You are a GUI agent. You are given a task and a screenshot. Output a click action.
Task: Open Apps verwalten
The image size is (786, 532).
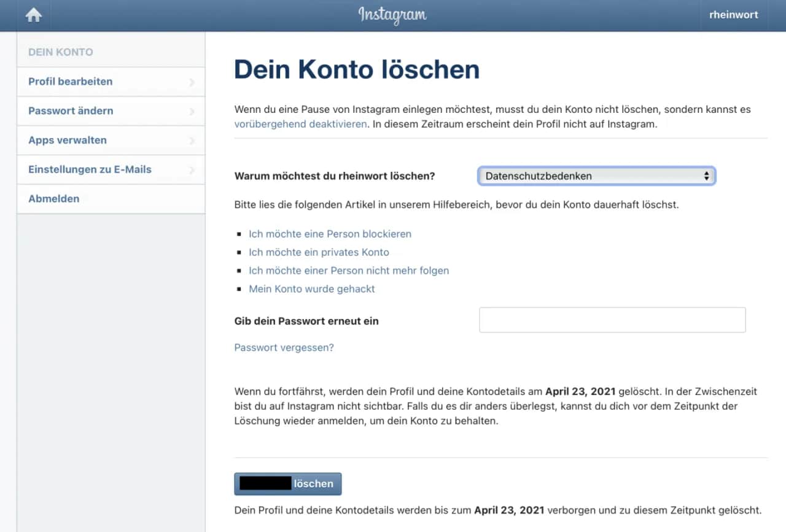pyautogui.click(x=67, y=140)
